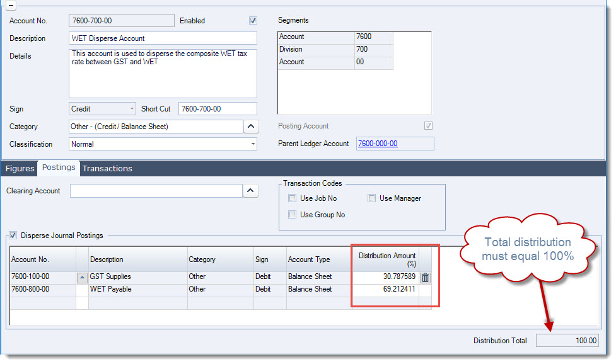The width and height of the screenshot is (616, 364).
Task: Toggle Disperse Journal Postings checkbox
Action: 13,236
